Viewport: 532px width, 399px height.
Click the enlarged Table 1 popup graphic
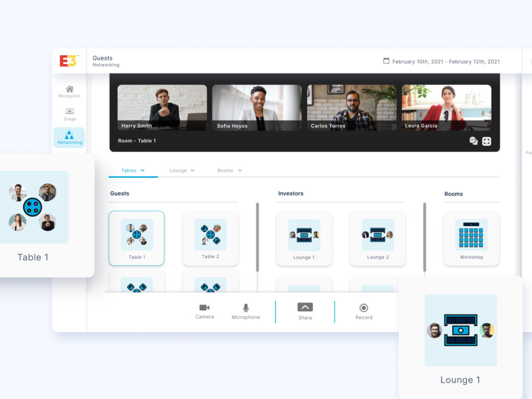[33, 207]
